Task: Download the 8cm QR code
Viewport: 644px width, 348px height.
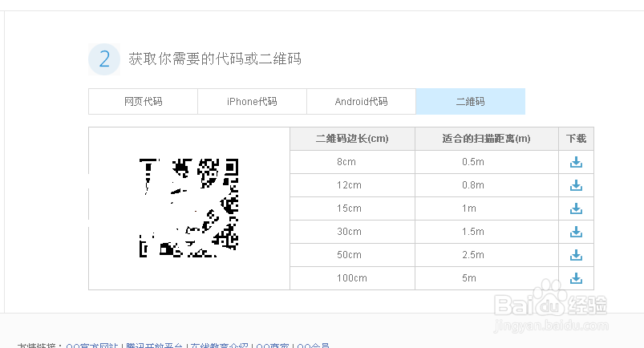Action: tap(576, 162)
